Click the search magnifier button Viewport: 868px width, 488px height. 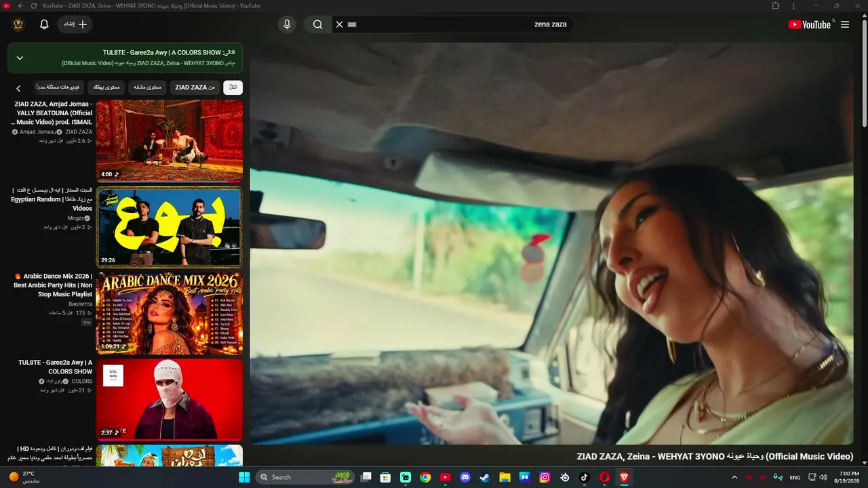click(x=317, y=24)
